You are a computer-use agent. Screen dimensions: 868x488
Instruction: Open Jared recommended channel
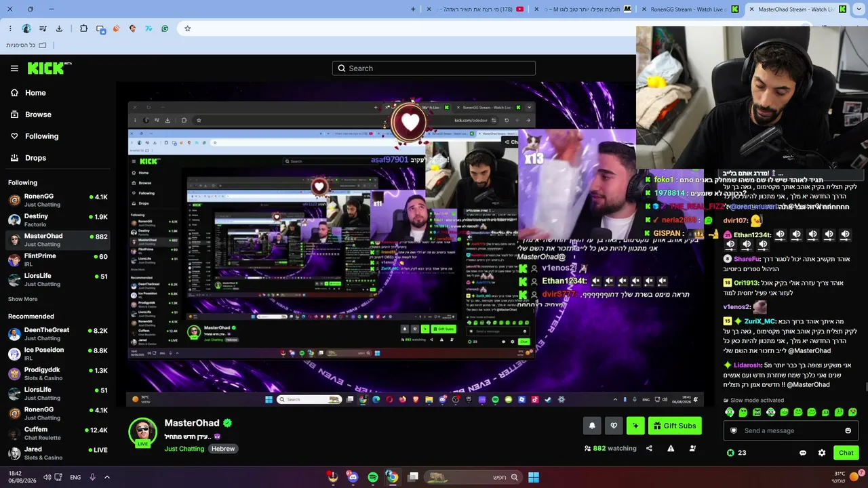tap(58, 453)
